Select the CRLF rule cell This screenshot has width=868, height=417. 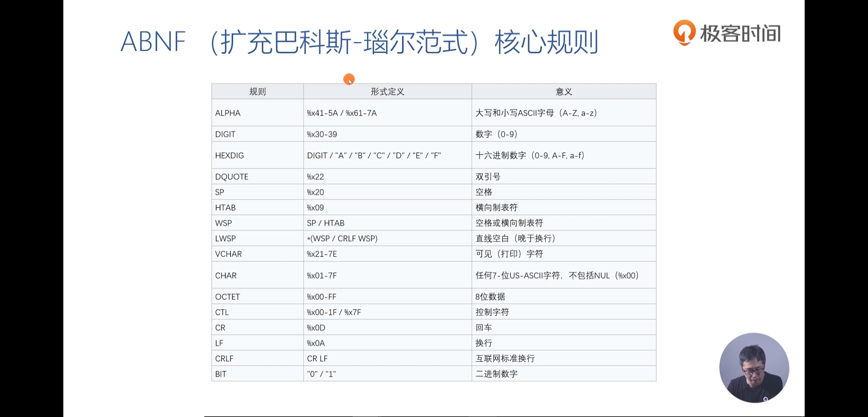click(258, 358)
